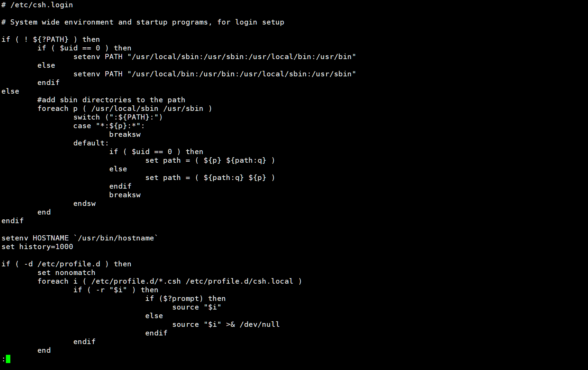588x370 pixels.
Task: Click the backquoted /usr/bin/hostname path
Action: pos(116,238)
